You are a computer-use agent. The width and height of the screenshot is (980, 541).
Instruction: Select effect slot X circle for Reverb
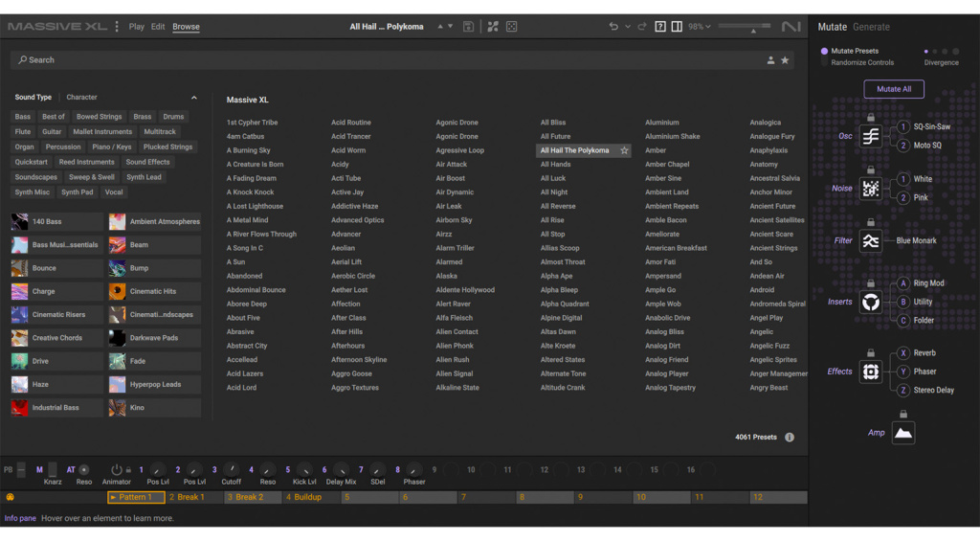pyautogui.click(x=903, y=353)
